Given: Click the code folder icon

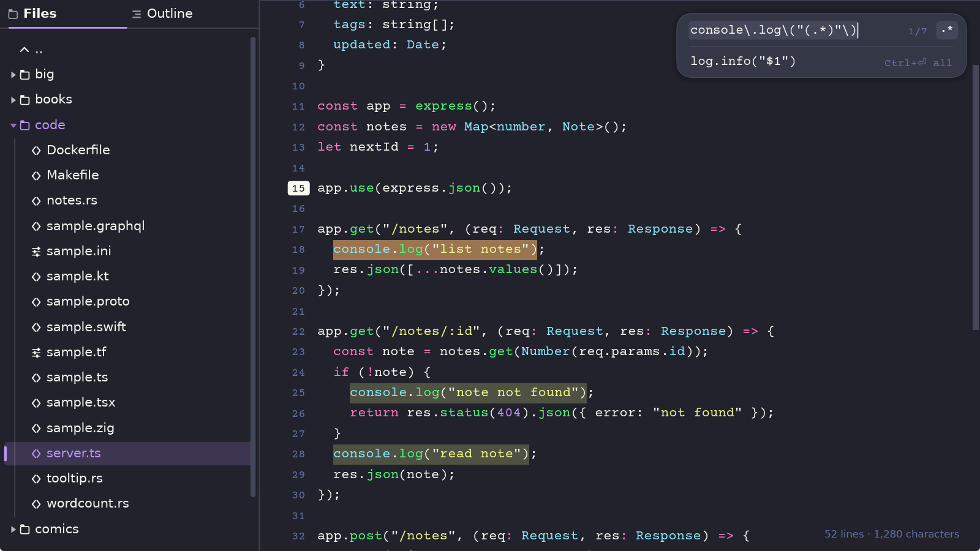Looking at the screenshot, I should click(25, 125).
